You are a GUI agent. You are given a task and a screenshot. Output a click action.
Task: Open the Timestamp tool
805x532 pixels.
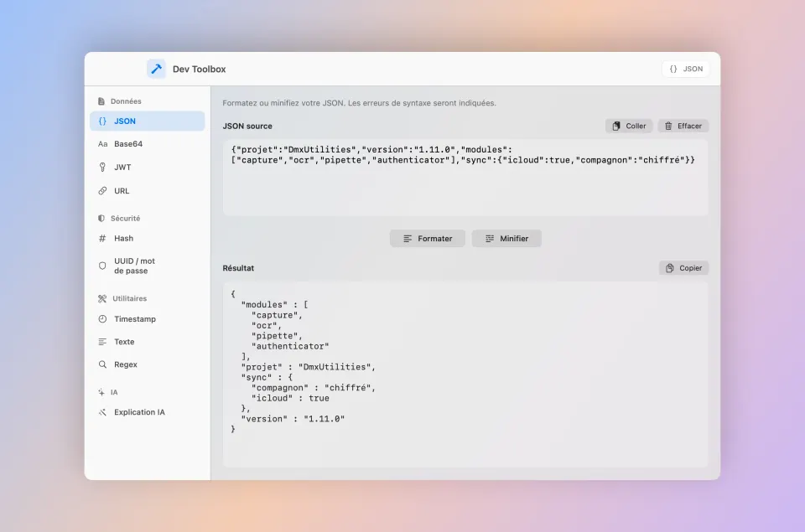click(148, 319)
